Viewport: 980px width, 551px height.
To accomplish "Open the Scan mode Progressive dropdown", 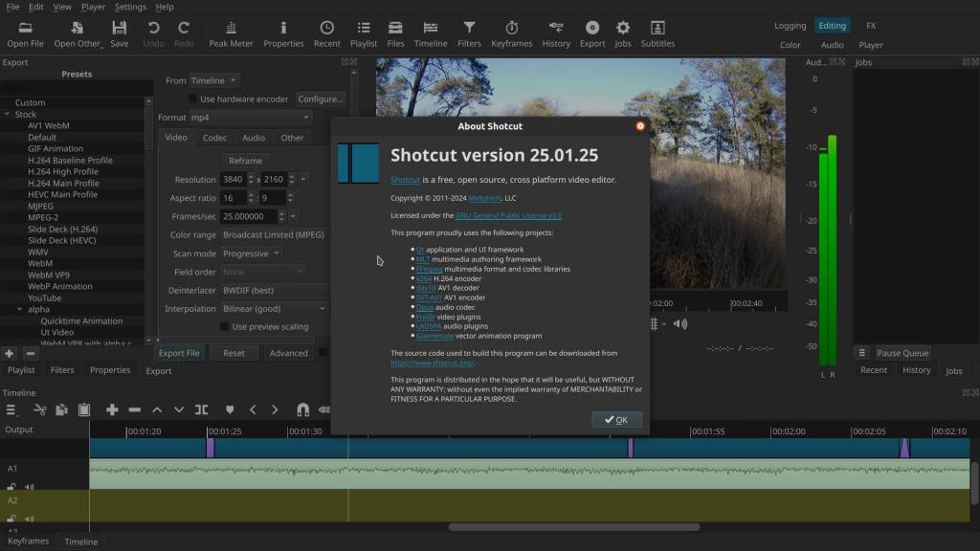I will (251, 253).
